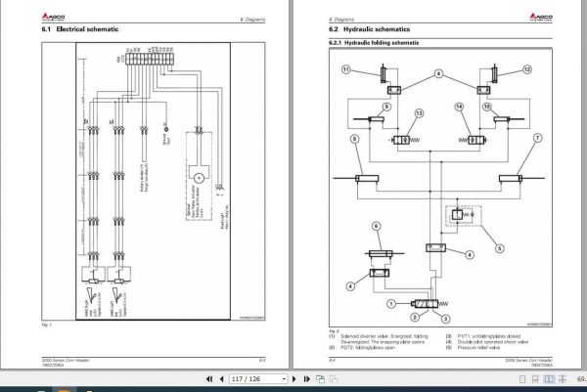The height and width of the screenshot is (392, 587).
Task: Click the subheading 6.2.1 Hydraulic folding schematic
Action: [374, 43]
